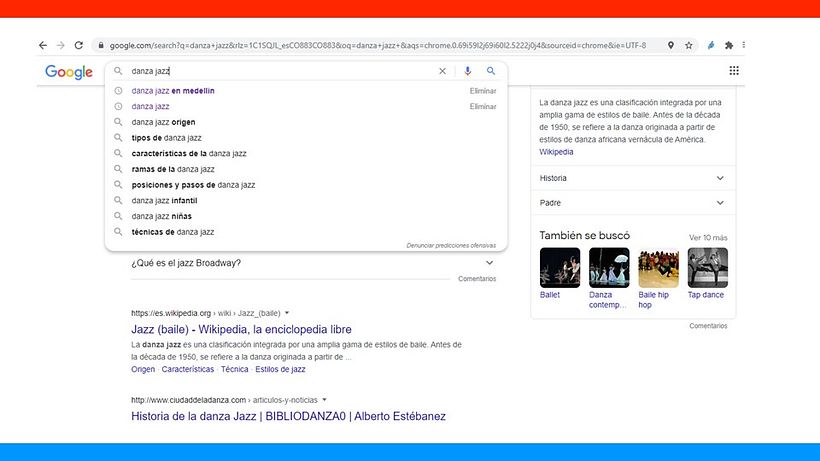The width and height of the screenshot is (820, 461).
Task: Open the location pin icon in the address bar
Action: click(671, 45)
